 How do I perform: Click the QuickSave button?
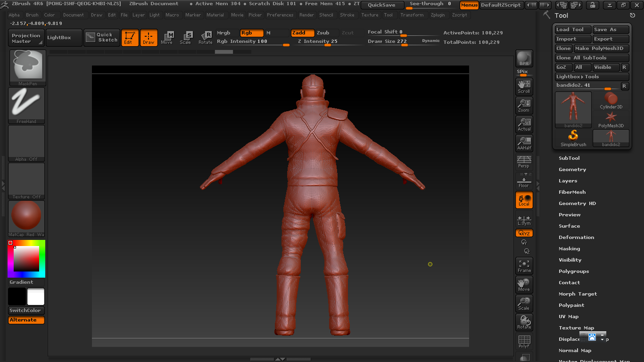(x=382, y=5)
